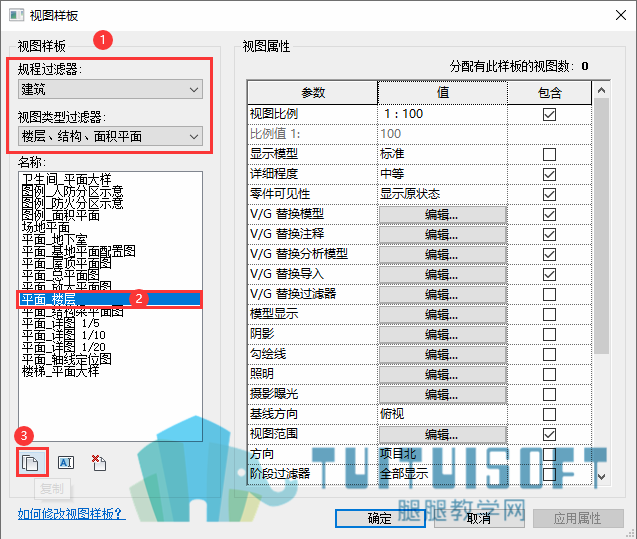Toggle the 模型显示 include checkbox

pos(549,314)
